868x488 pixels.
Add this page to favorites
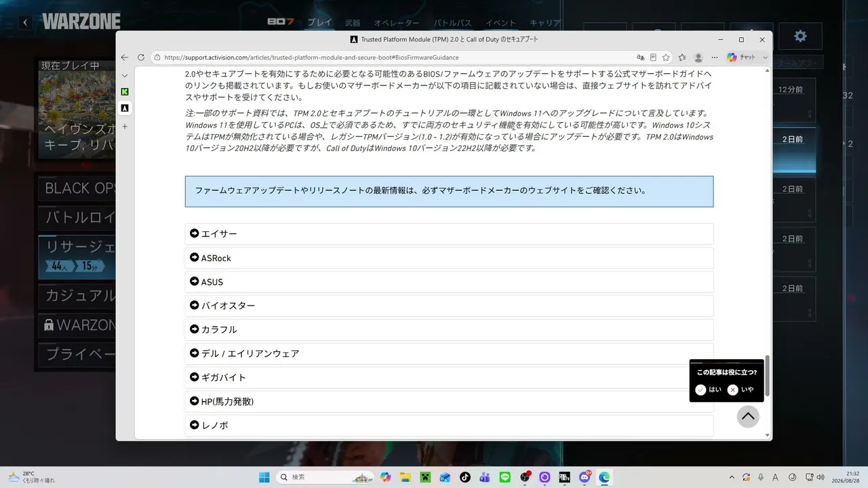(666, 58)
